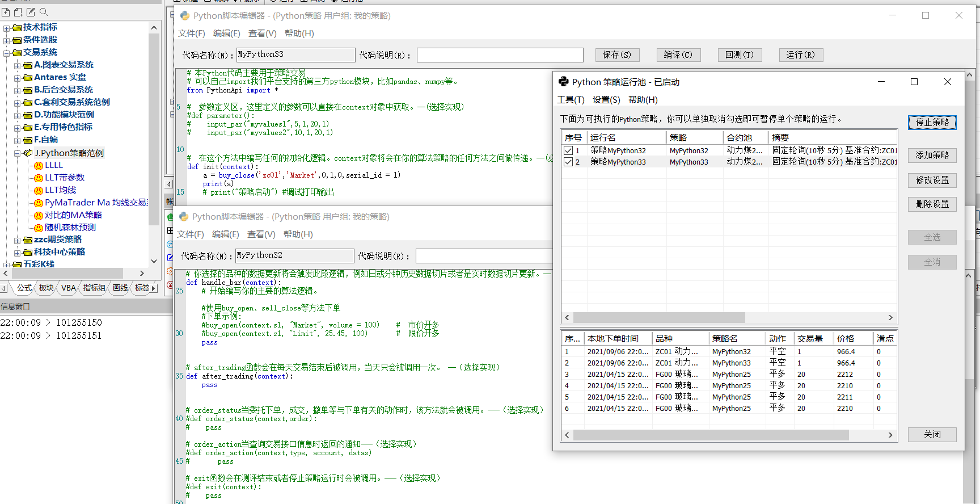Click Python logo in MyPython32 editor title bar
The image size is (980, 504).
(183, 217)
